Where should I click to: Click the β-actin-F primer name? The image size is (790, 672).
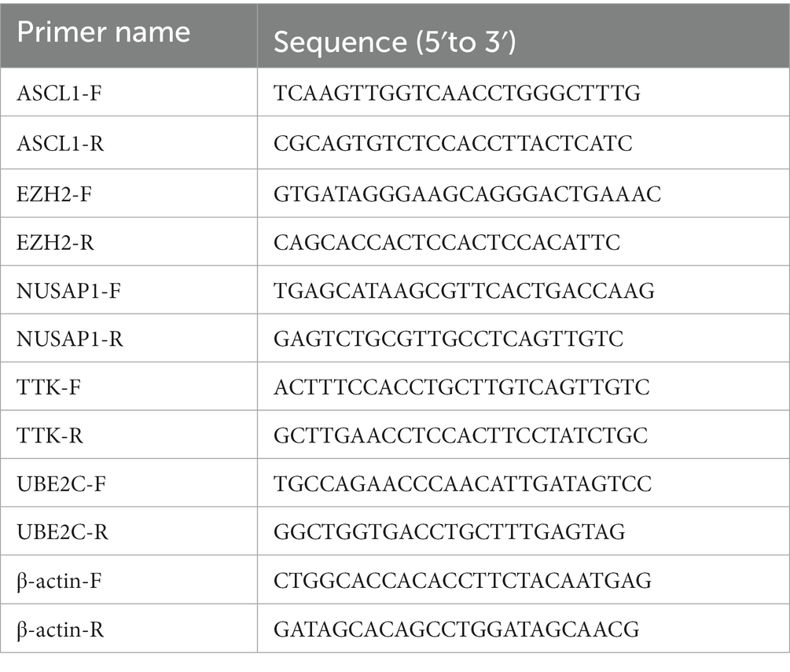coord(59,582)
